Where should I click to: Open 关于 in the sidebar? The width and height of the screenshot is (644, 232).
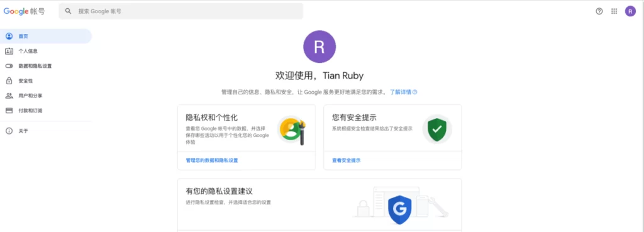(45, 131)
